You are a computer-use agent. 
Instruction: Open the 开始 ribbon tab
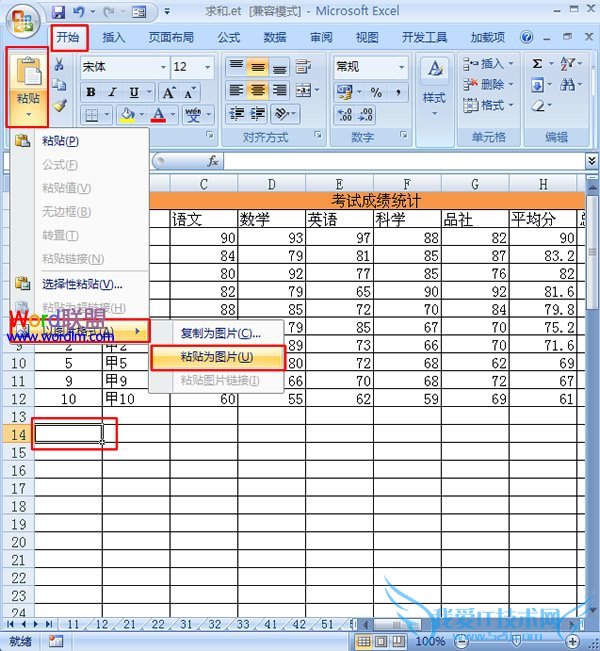tap(68, 37)
